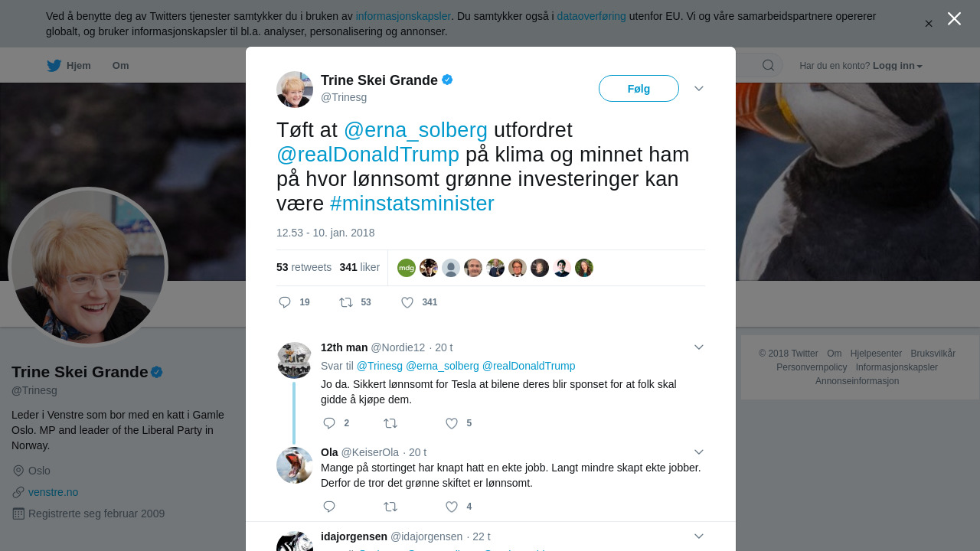Expand options for Ola's reply
The width and height of the screenshot is (980, 551).
coord(699,452)
